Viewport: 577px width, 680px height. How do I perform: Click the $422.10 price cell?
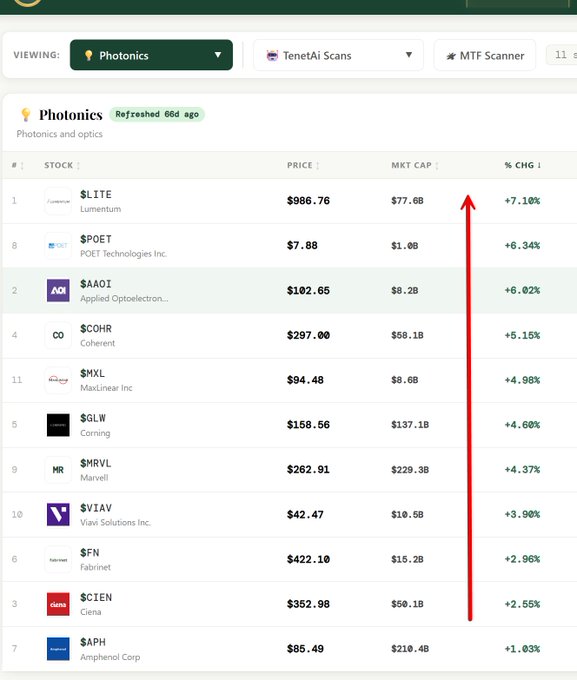click(308, 559)
